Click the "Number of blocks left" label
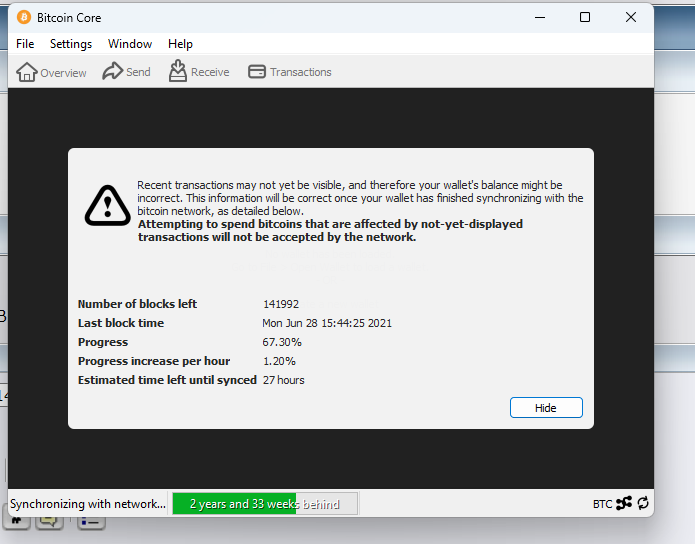Image resolution: width=695 pixels, height=544 pixels. click(x=137, y=304)
